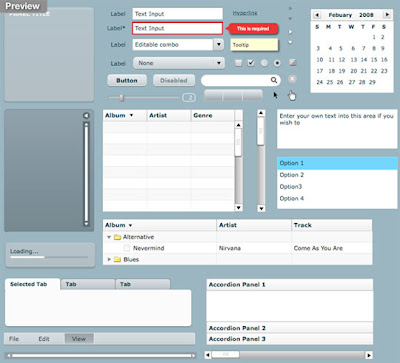Open the View menu
The height and width of the screenshot is (363, 400).
(79, 339)
